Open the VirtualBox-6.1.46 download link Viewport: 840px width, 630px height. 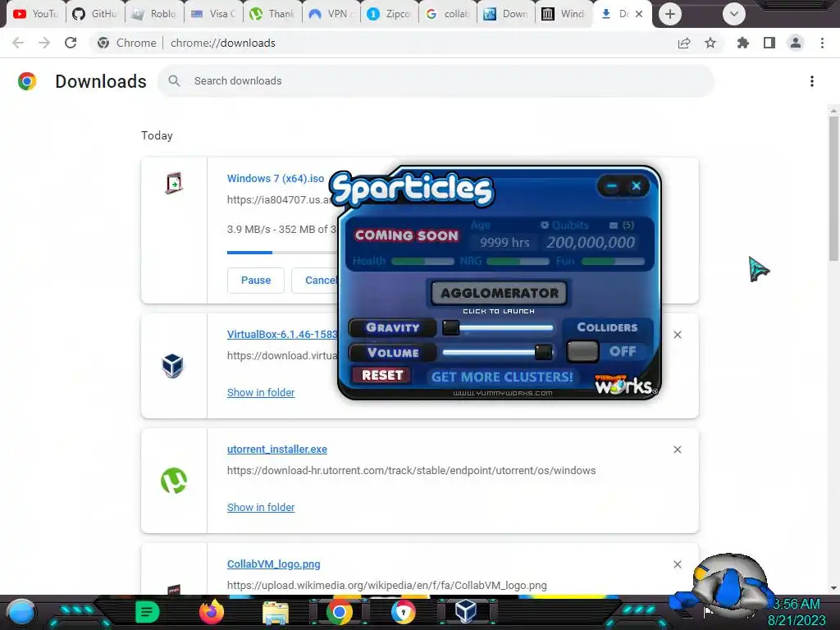(282, 335)
